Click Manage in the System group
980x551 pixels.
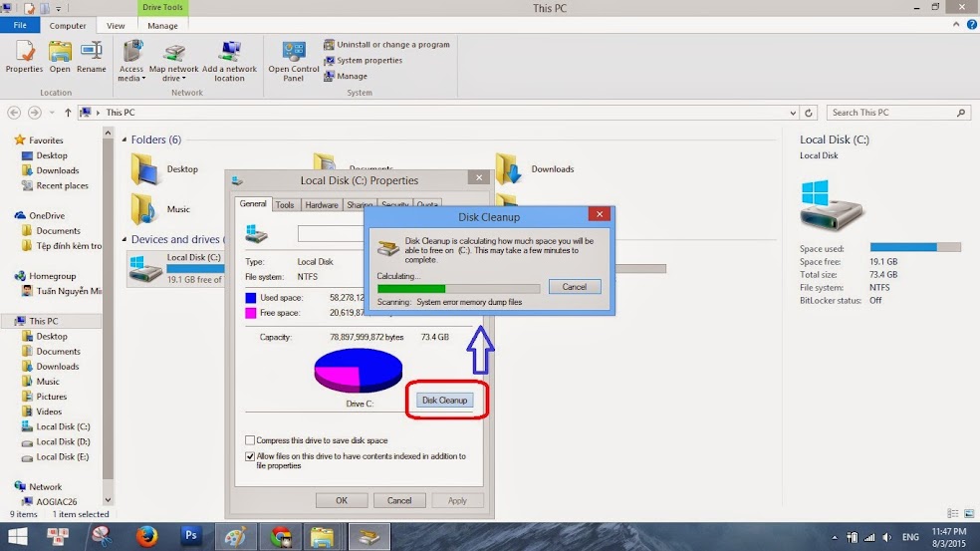coord(345,76)
